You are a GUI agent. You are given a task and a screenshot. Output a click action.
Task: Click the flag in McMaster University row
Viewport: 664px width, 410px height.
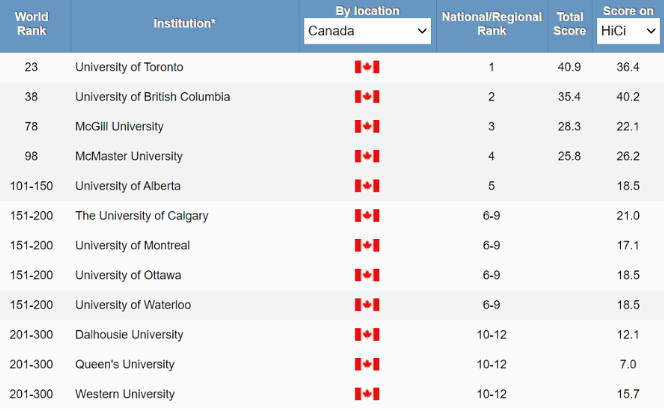coord(367,157)
